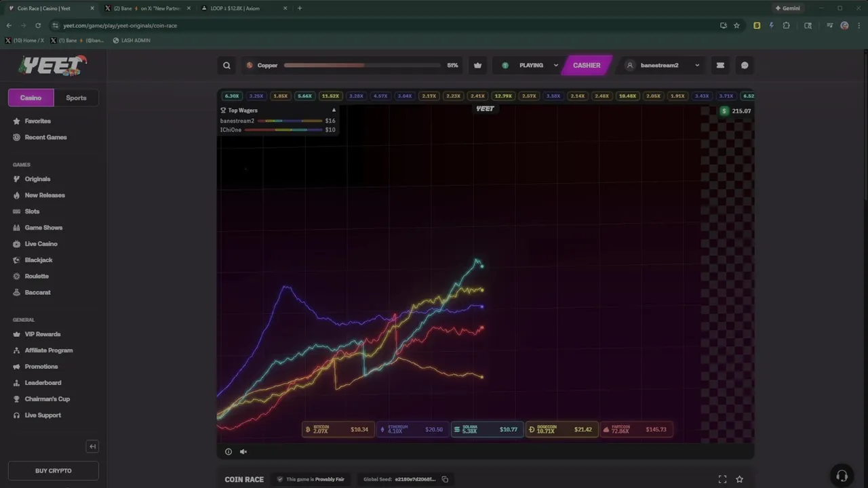Add Coin Race to favorites star
The height and width of the screenshot is (488, 868).
pyautogui.click(x=739, y=479)
